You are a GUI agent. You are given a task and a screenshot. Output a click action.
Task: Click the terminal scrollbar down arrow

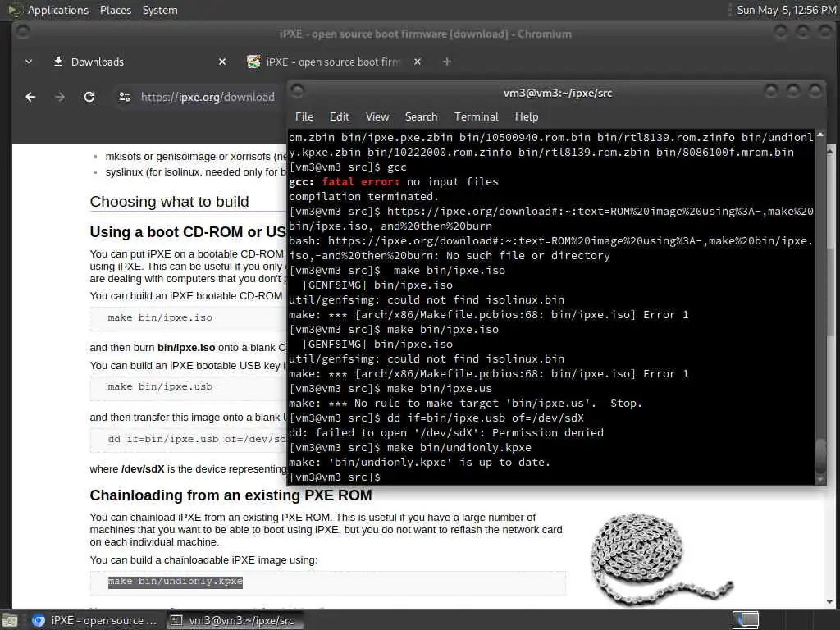pos(820,479)
